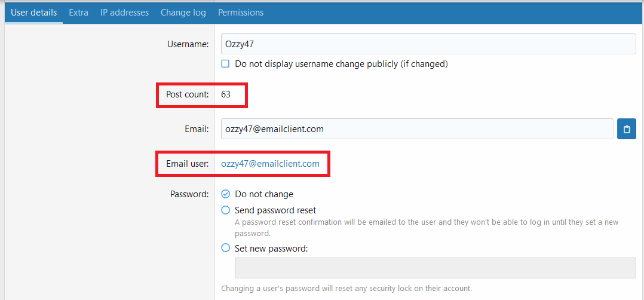Go to the IP addresses tab
Screen dimensions: 644x300
coord(124,13)
